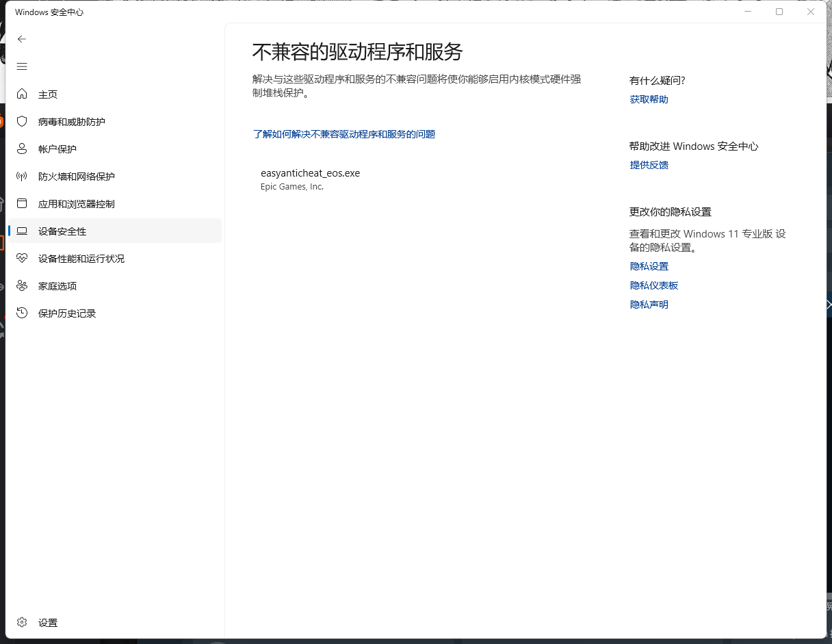Viewport: 832px width, 644px height.
Task: Open 了解如何解决不兼容驱动程序和服务的问题
Action: coord(344,134)
